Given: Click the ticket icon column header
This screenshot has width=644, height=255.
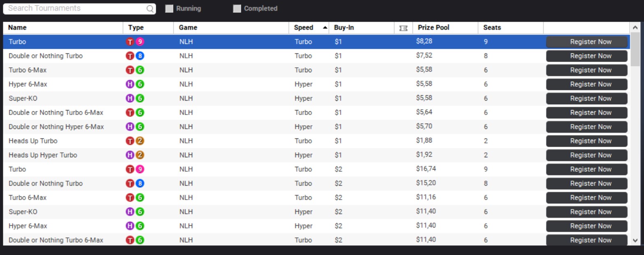Looking at the screenshot, I should coord(403,28).
